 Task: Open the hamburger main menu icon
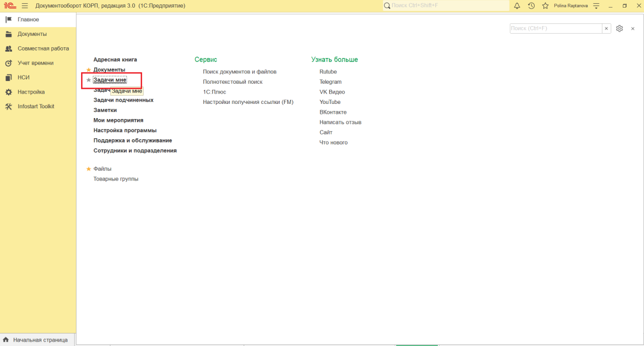[24, 5]
